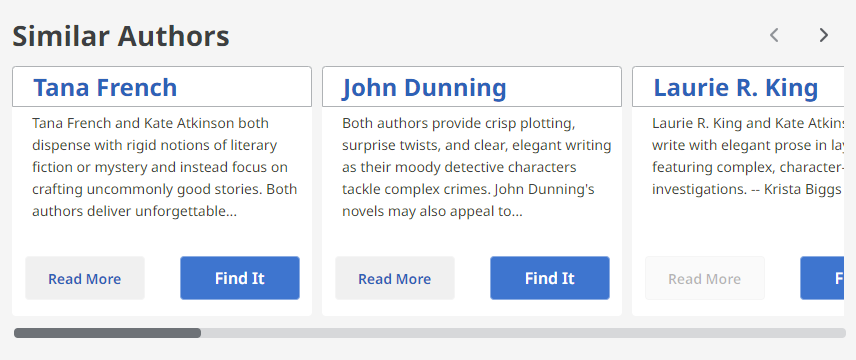
Task: Click the dark horizontal scrollbar thumb
Action: 108,333
